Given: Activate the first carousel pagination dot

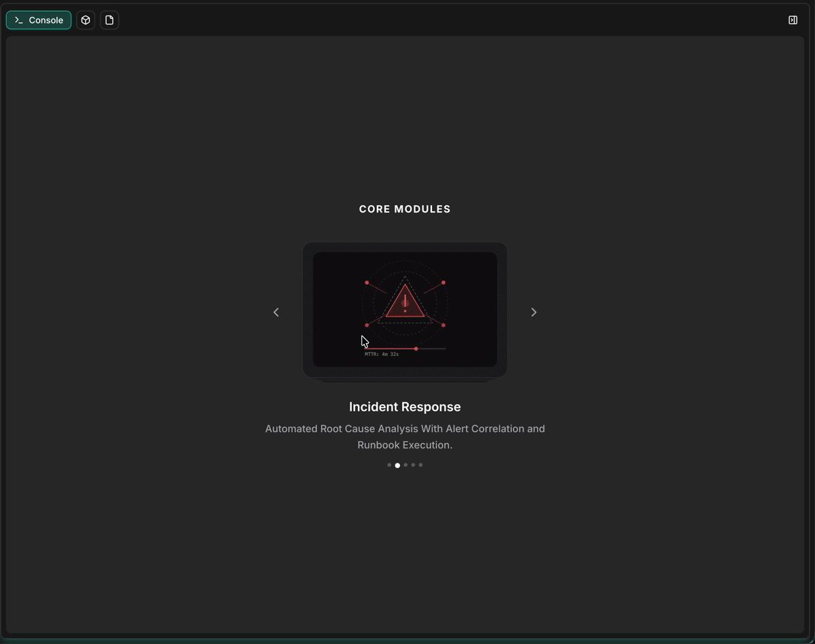Looking at the screenshot, I should point(389,465).
